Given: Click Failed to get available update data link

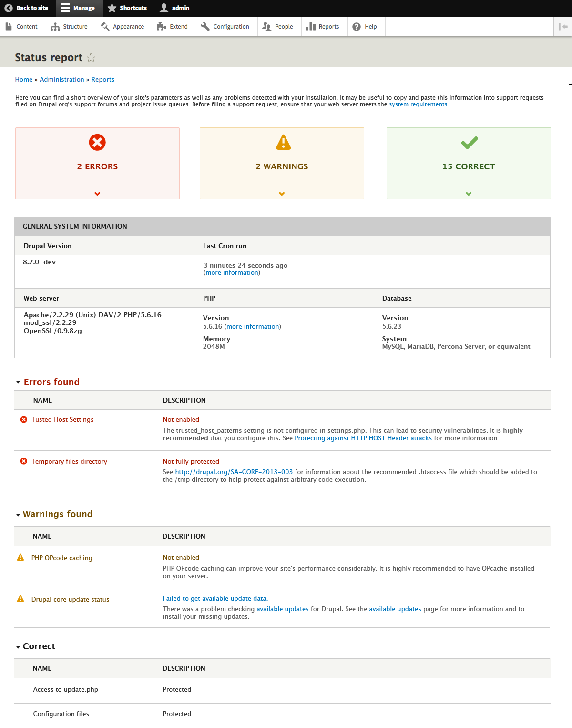Looking at the screenshot, I should [x=215, y=599].
